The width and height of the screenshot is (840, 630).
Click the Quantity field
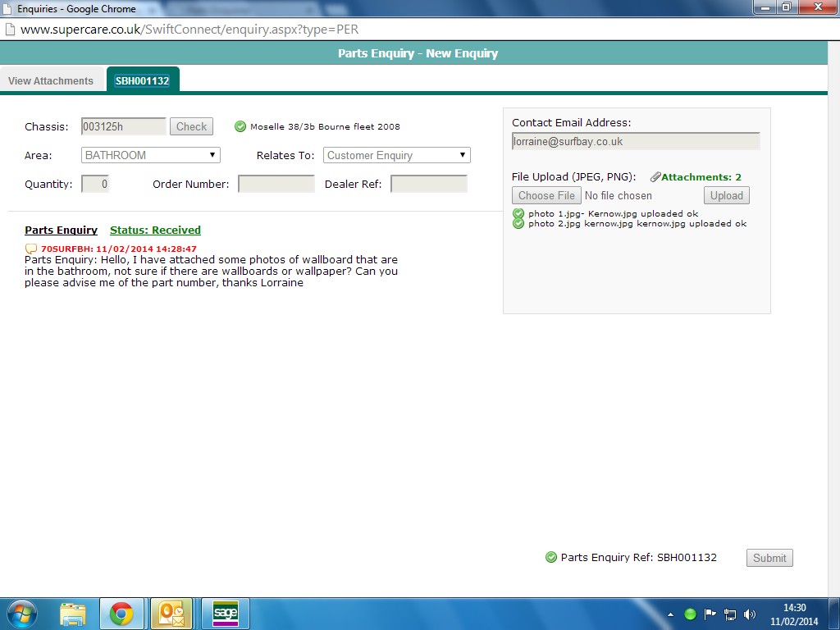[x=95, y=184]
